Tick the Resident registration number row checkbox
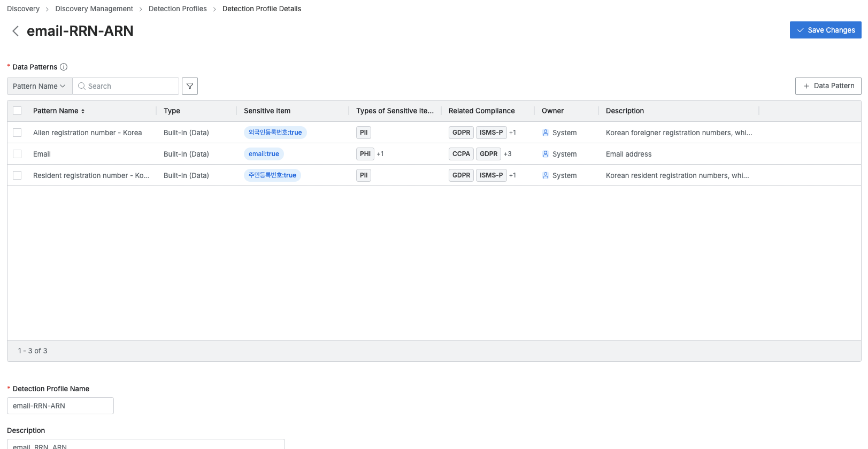Screen dimensions: 868x449 [17, 175]
